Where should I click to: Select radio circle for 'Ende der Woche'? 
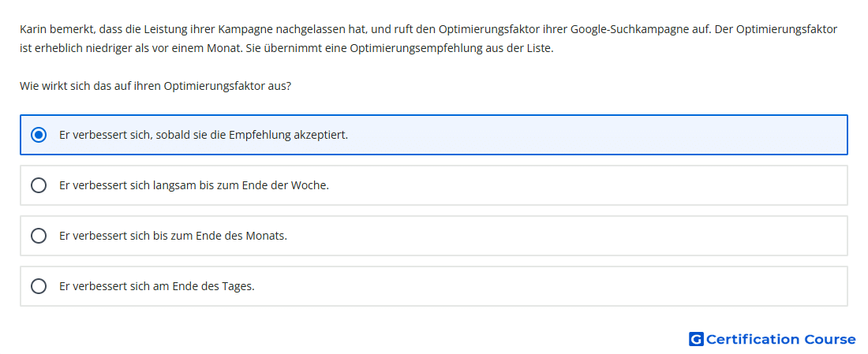pos(39,185)
